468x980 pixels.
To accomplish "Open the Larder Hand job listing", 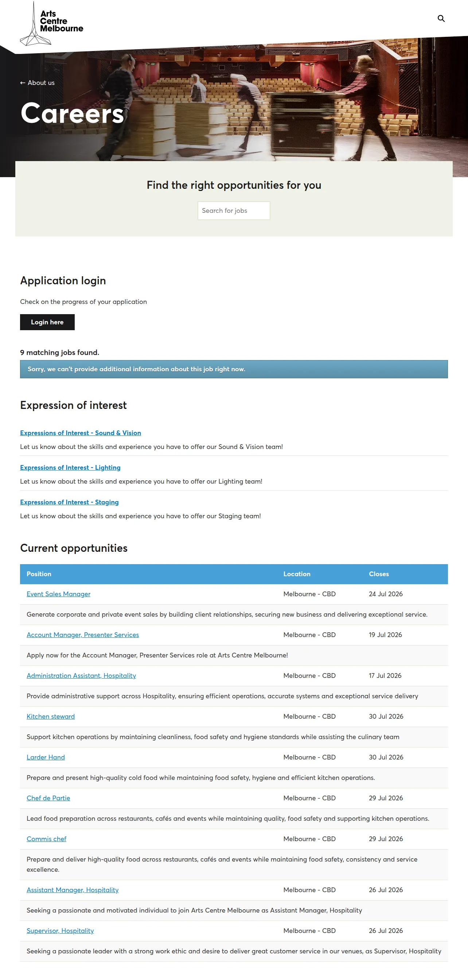I will [x=46, y=757].
